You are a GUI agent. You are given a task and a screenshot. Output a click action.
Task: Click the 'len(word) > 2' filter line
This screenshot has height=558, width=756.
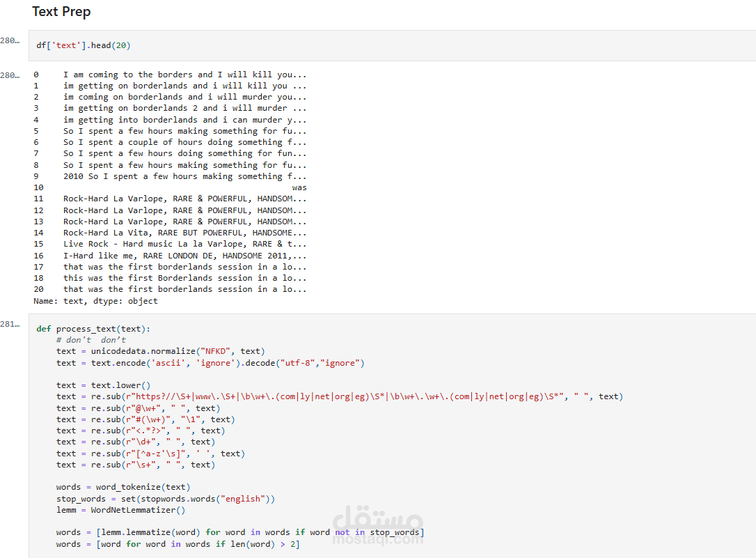coord(178,544)
